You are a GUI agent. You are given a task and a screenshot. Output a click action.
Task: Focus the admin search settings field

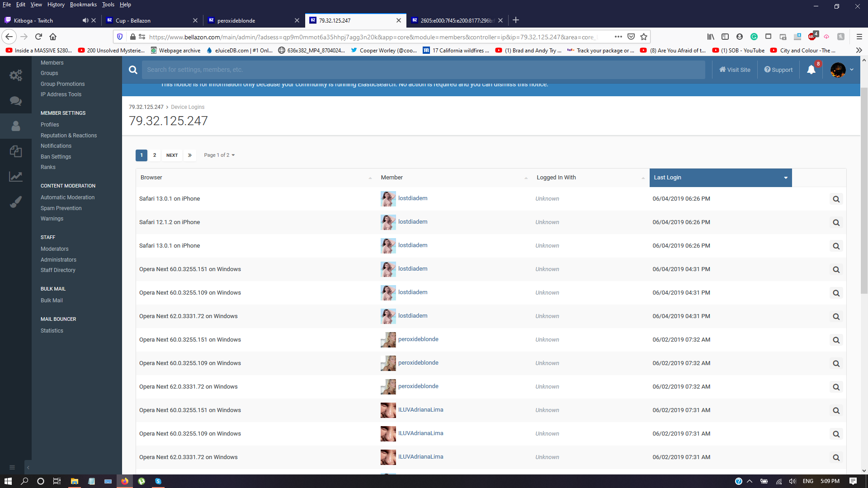click(x=423, y=70)
